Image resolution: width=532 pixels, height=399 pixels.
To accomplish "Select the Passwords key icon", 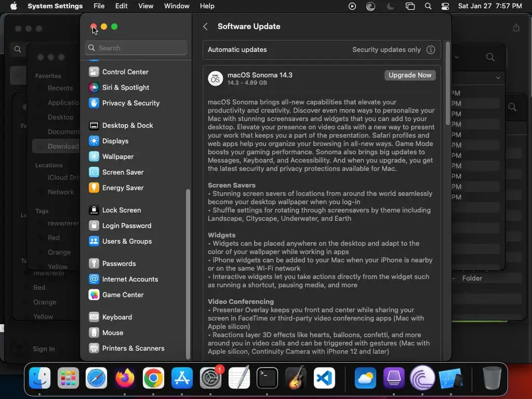I will (94, 263).
